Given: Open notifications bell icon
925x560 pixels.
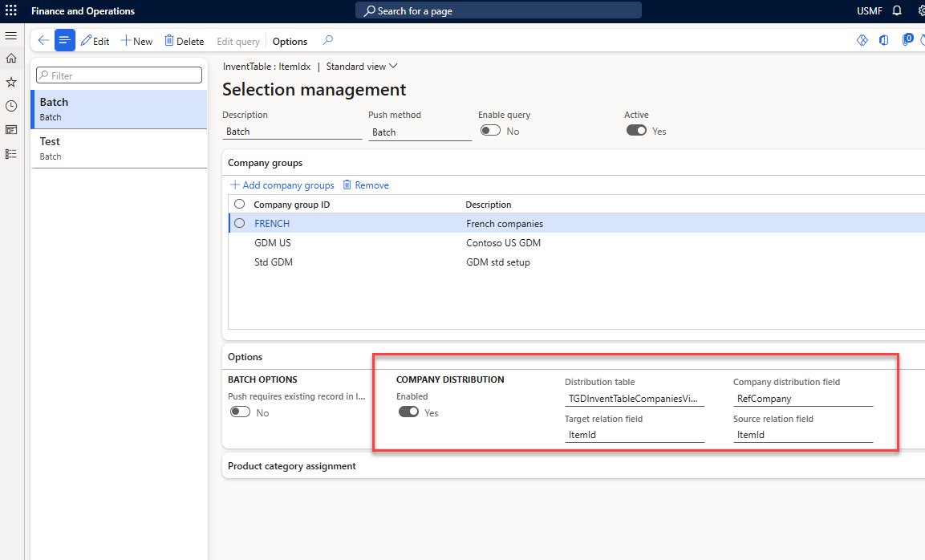Looking at the screenshot, I should (897, 11).
